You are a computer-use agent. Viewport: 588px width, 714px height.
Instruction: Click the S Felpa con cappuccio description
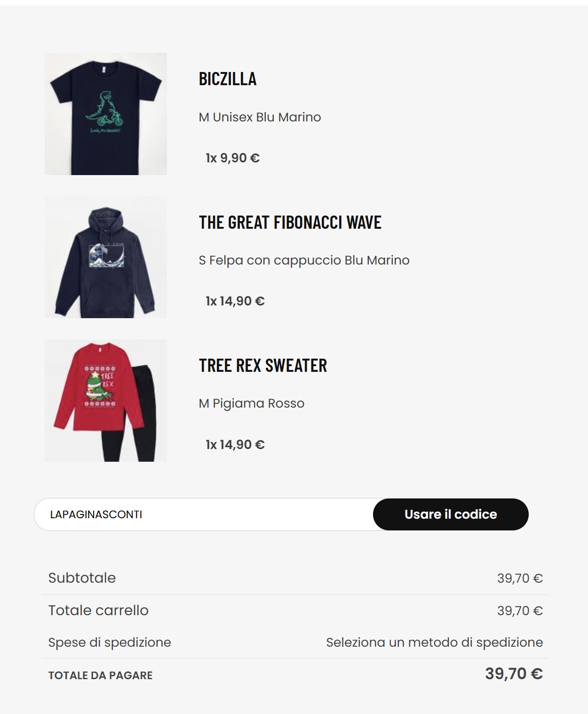[x=304, y=260]
